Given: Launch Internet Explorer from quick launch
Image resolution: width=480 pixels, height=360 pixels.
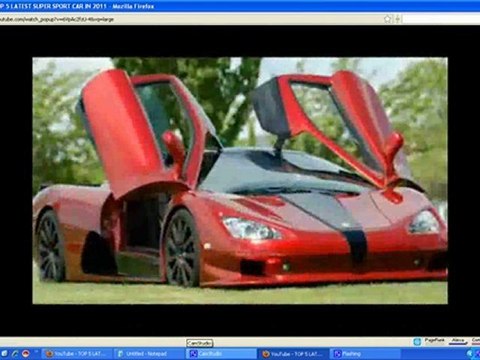Looking at the screenshot, I should click(15, 354).
